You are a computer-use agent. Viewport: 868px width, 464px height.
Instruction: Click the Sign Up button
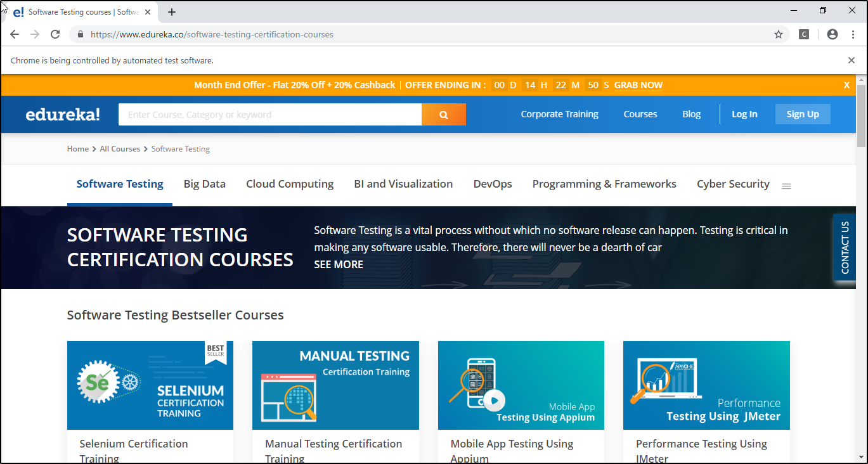click(802, 114)
